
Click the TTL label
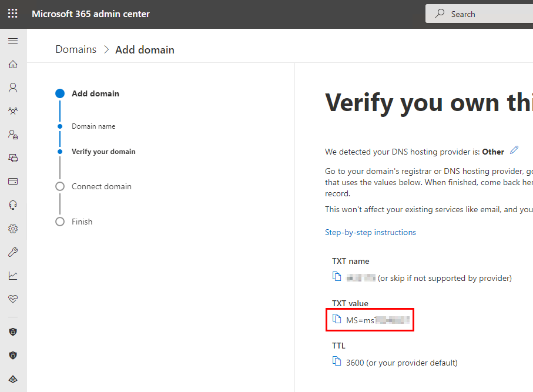338,346
